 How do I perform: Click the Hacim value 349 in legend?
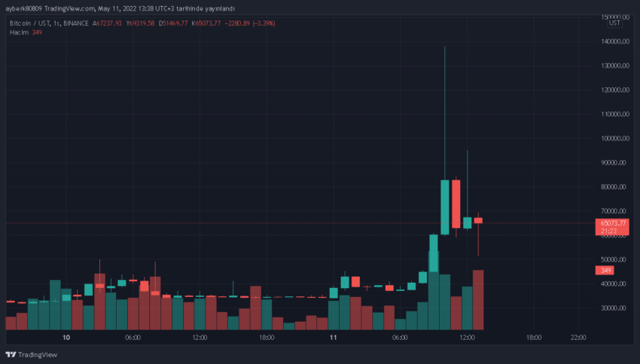pos(37,32)
